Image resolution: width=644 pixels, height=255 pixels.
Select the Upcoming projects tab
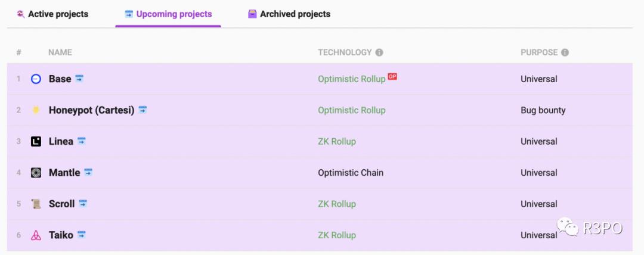(168, 14)
